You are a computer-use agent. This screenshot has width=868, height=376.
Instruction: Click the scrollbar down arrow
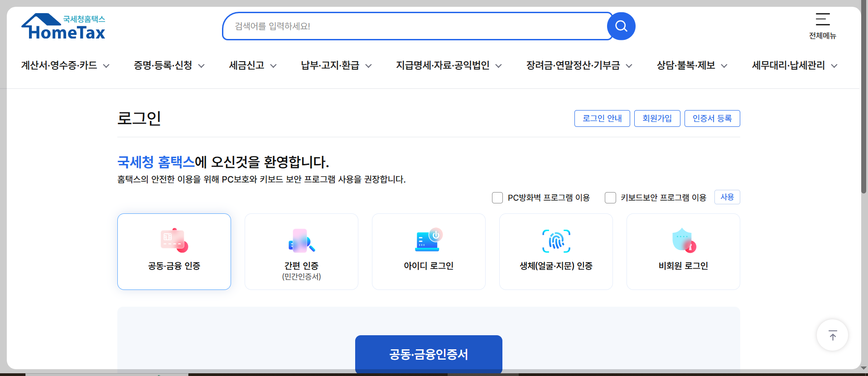point(864,368)
